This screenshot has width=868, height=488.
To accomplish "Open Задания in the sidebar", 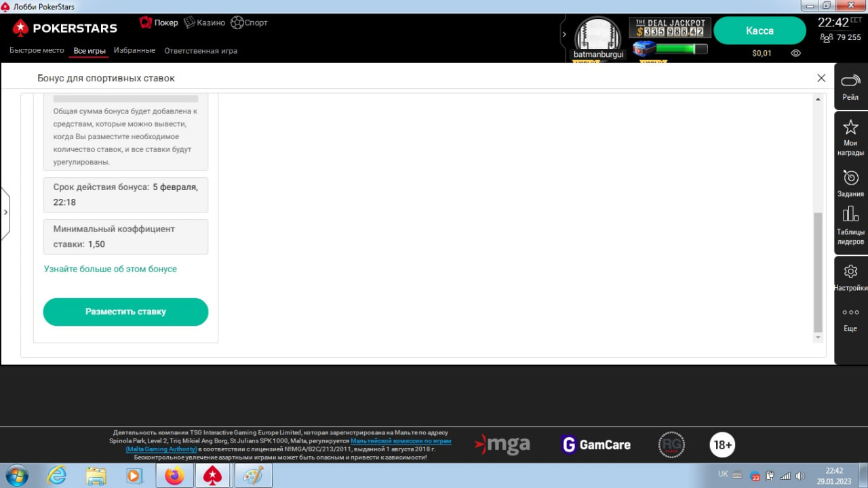I will tap(850, 183).
